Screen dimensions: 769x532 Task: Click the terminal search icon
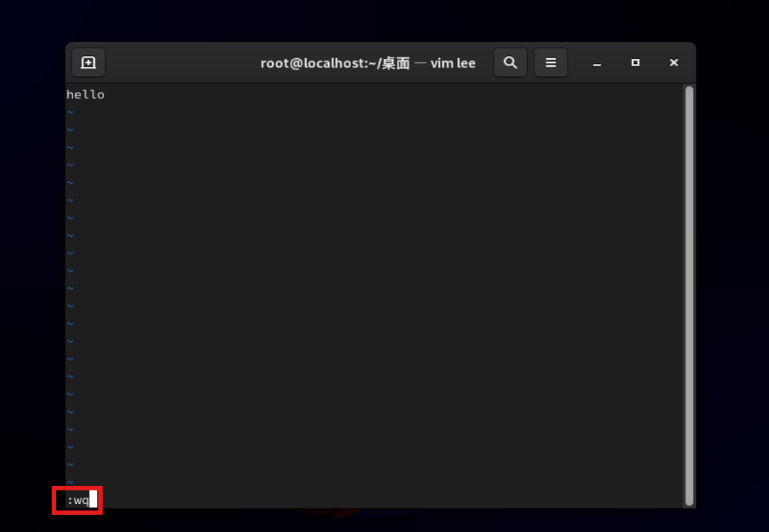[x=511, y=62]
